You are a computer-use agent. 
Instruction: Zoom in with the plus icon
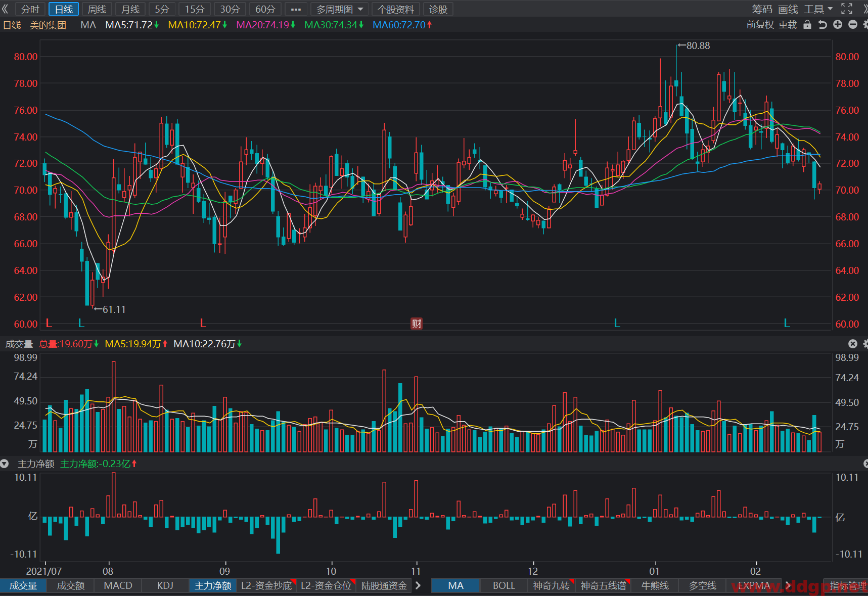[x=838, y=25]
